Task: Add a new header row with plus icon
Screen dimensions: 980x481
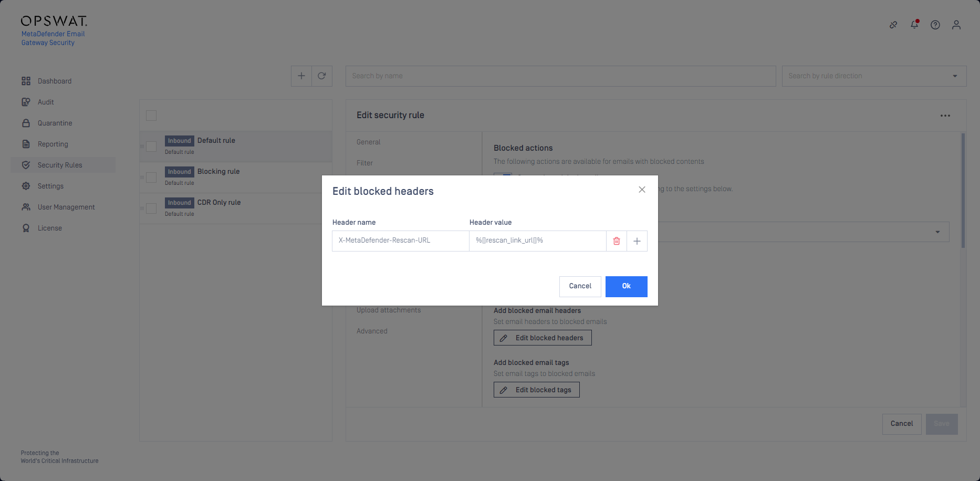Action: [x=637, y=241]
